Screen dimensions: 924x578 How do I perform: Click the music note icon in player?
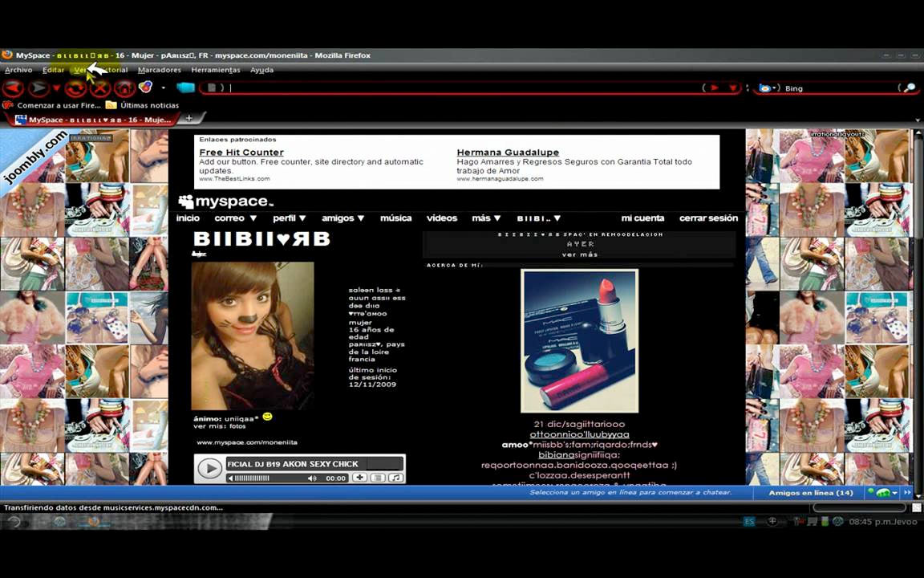point(396,478)
